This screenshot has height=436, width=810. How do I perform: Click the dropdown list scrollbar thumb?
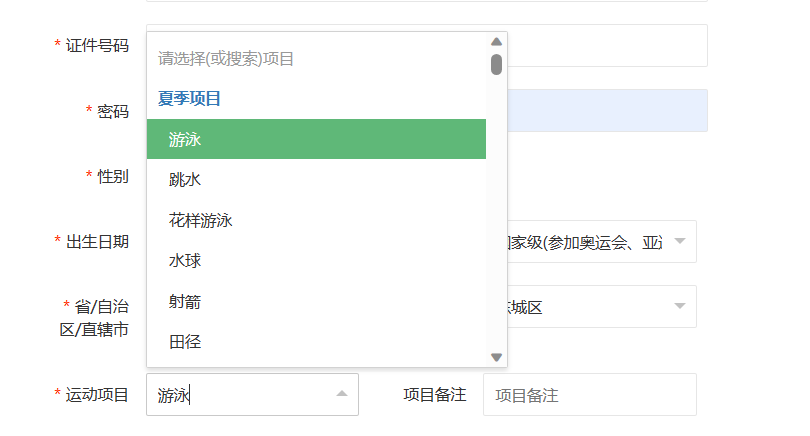pyautogui.click(x=496, y=65)
